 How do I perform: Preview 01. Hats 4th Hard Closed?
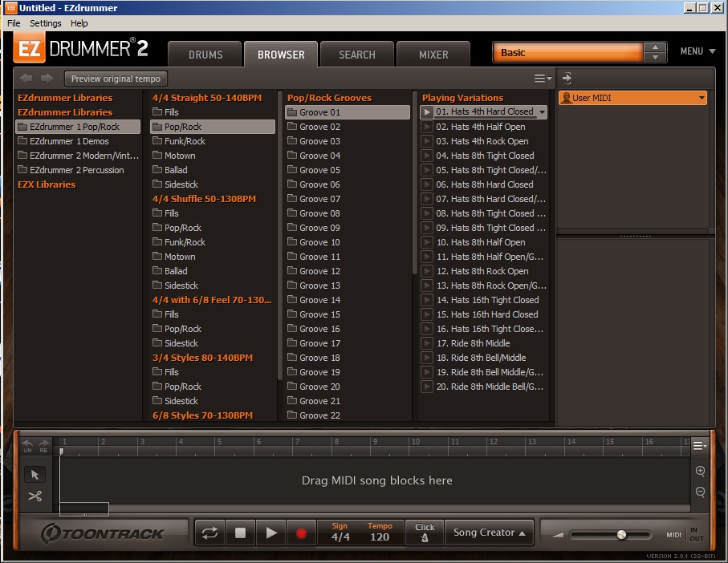pos(427,112)
